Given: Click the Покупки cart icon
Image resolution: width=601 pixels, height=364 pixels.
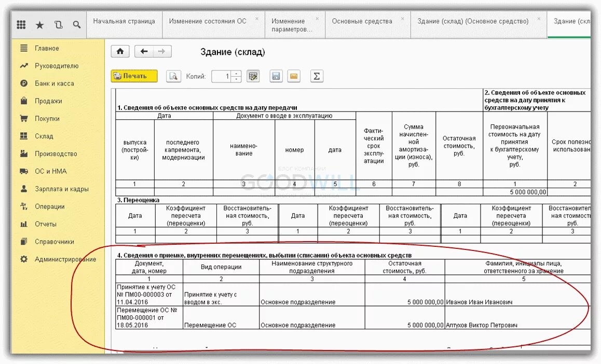Looking at the screenshot, I should click(24, 119).
